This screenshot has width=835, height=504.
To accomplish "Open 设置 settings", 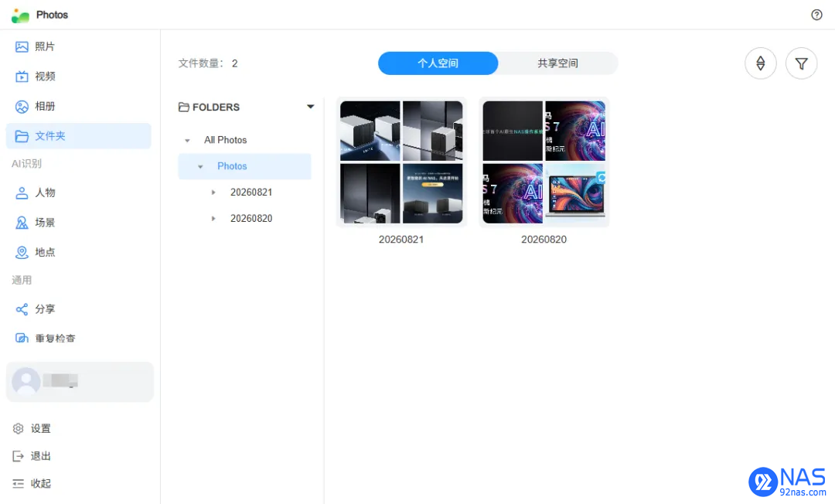I will tap(40, 428).
